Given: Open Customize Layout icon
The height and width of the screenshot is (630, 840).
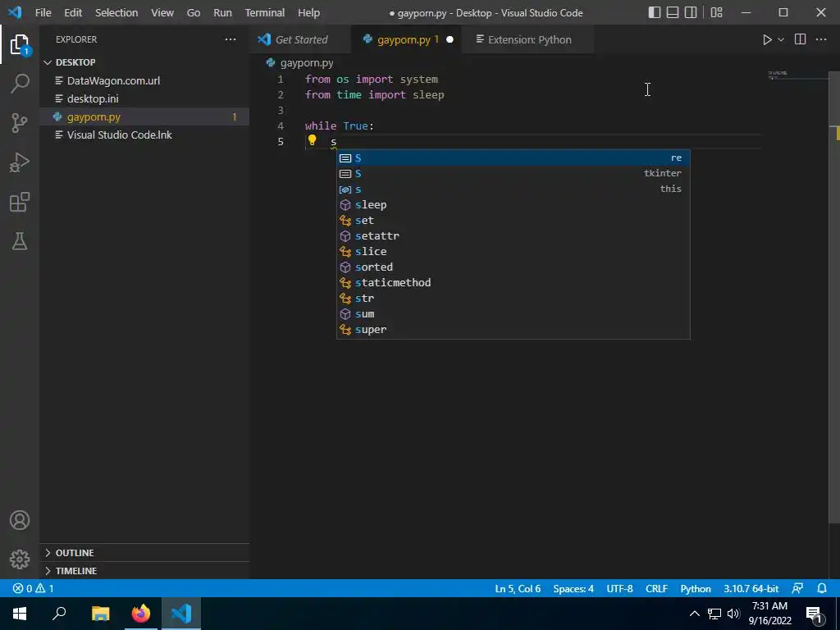Looking at the screenshot, I should [x=716, y=12].
